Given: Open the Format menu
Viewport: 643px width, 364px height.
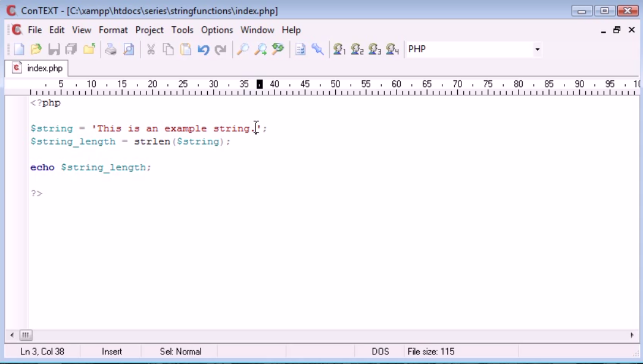Looking at the screenshot, I should tap(113, 30).
